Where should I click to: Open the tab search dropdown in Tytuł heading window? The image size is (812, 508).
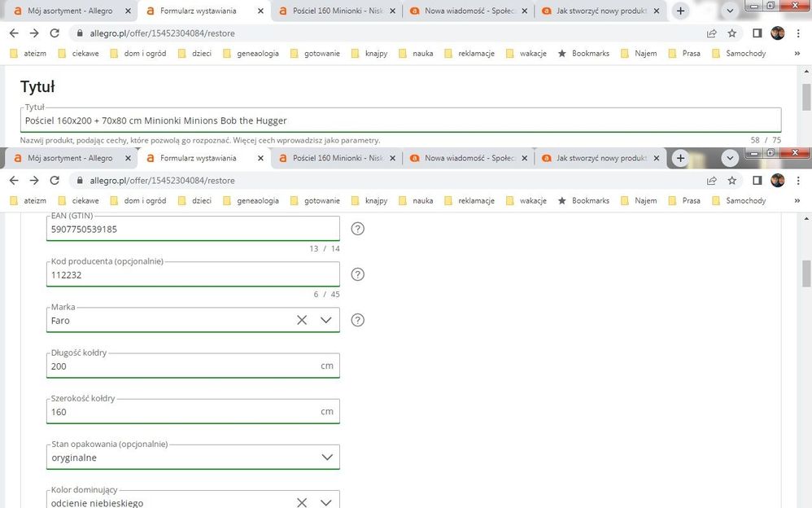[x=730, y=11]
